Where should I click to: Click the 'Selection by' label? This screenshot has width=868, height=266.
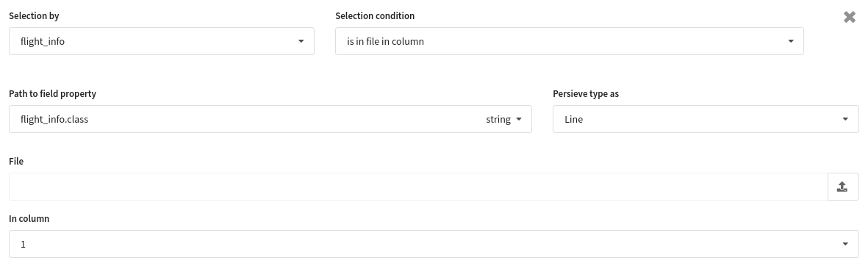[35, 16]
